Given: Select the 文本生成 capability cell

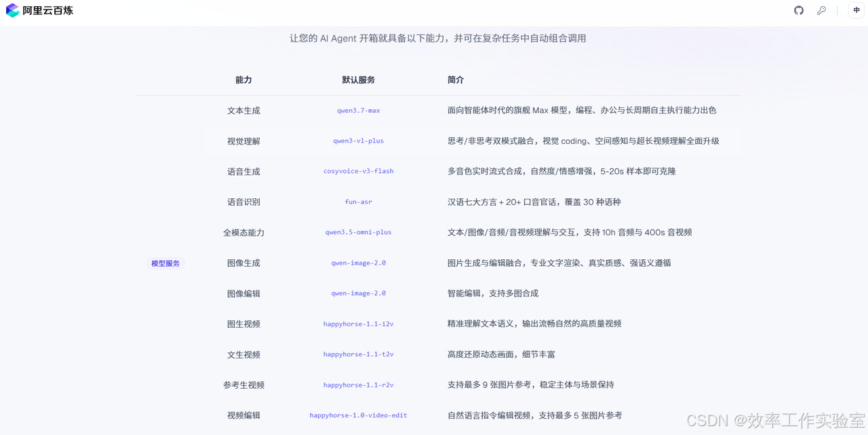Looking at the screenshot, I should pyautogui.click(x=243, y=111).
